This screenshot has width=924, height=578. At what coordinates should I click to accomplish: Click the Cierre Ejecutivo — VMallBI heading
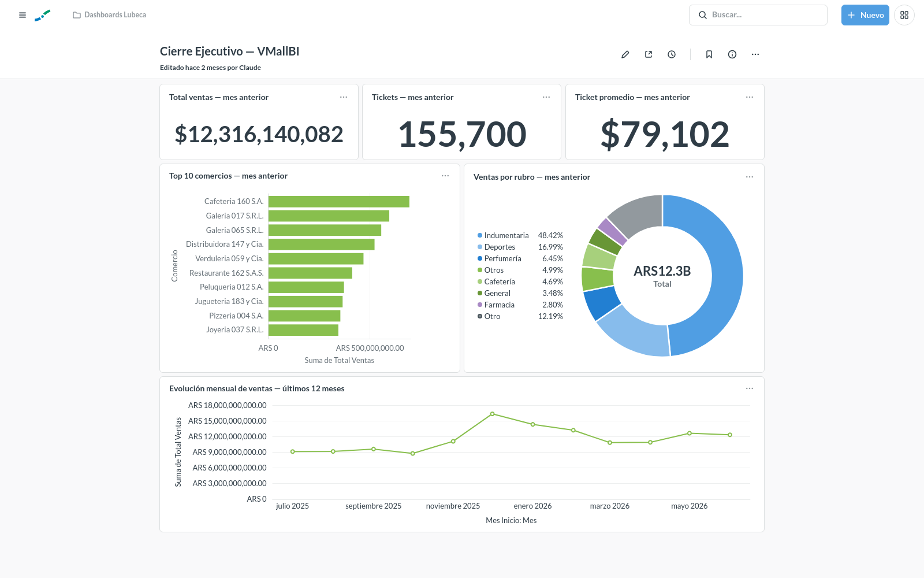pyautogui.click(x=229, y=51)
